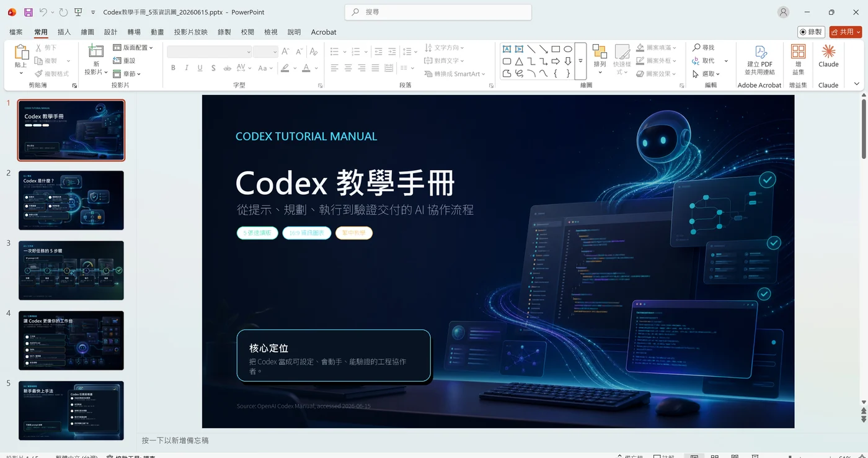Select the Isosceles Triangle shape in gallery
This screenshot has width=868, height=458.
click(x=519, y=61)
